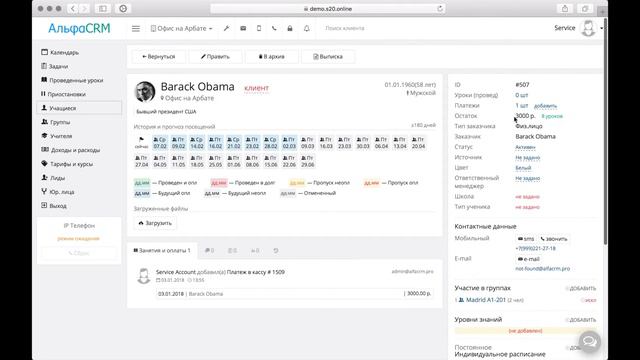640x360 pixels.
Task: Click the Выписка statement button
Action: click(x=328, y=56)
